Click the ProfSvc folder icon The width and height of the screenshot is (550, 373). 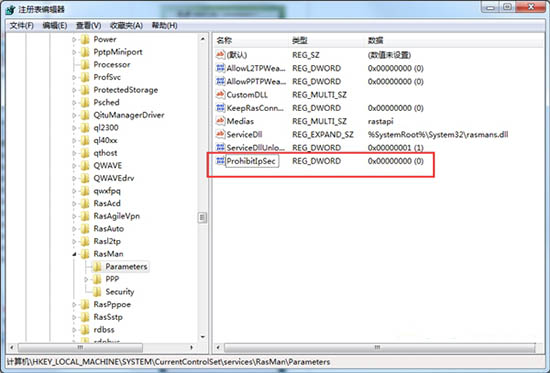click(x=85, y=77)
